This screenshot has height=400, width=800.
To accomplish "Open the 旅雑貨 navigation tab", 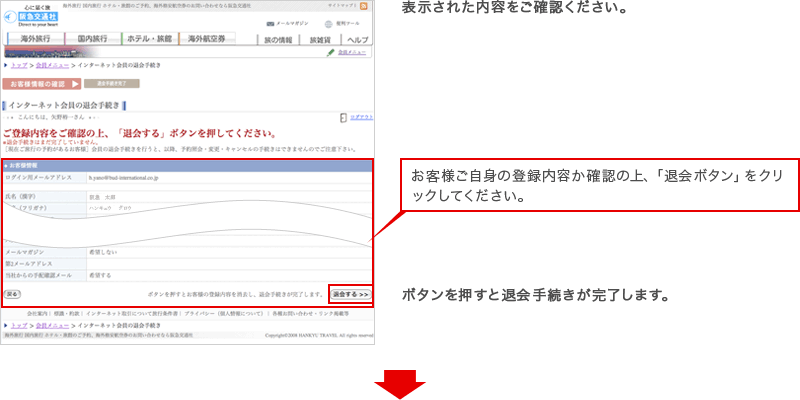I will point(321,40).
